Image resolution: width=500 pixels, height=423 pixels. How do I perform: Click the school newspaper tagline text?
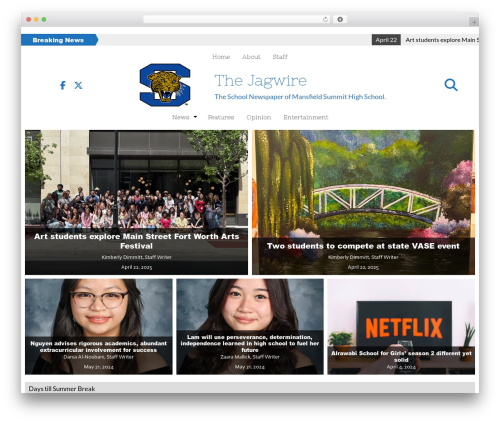coord(300,97)
